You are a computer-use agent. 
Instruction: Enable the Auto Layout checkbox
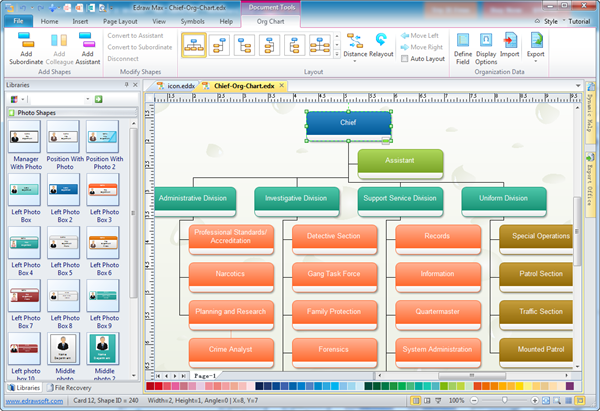click(x=404, y=59)
